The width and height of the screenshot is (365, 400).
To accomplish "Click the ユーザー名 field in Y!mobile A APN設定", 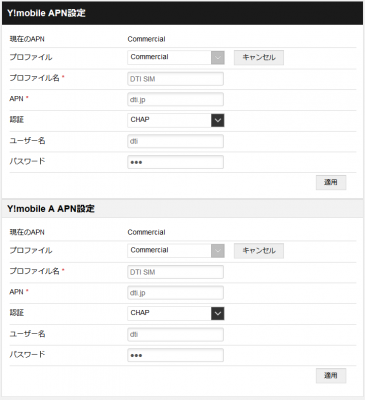I will (x=175, y=334).
